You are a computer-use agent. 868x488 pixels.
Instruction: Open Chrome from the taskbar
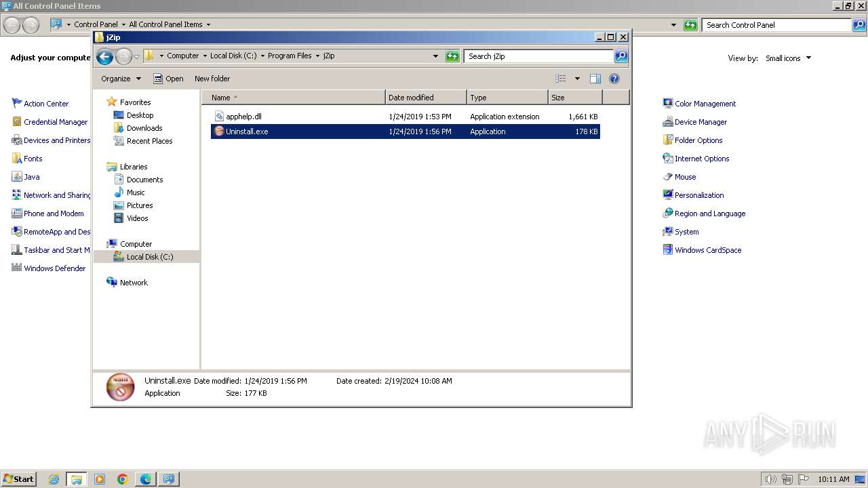(123, 479)
